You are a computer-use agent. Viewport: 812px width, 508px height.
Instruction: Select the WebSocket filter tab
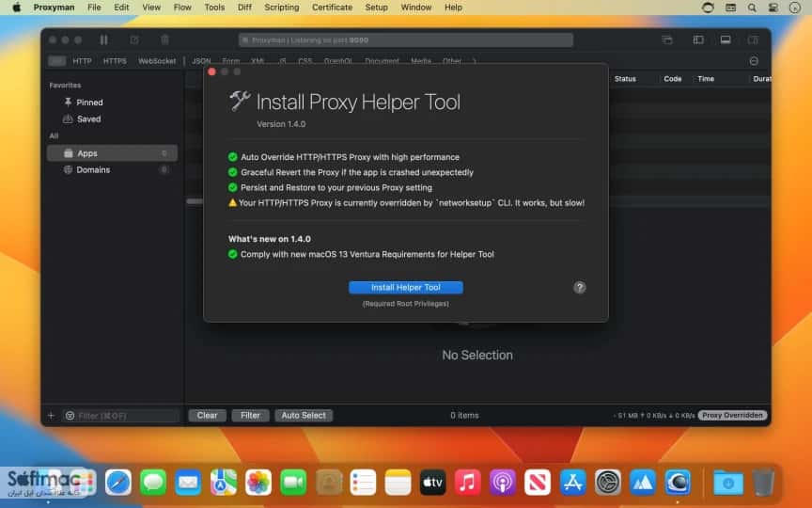pyautogui.click(x=157, y=61)
